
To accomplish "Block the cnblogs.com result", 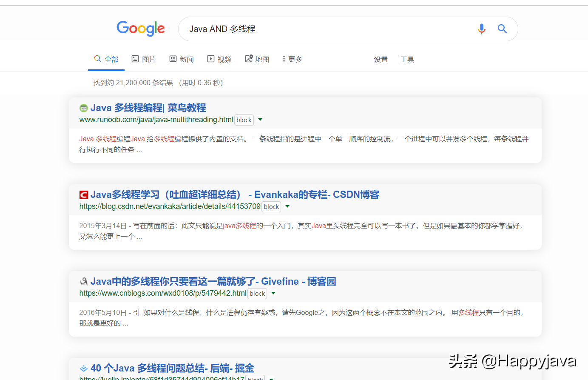I will (257, 294).
